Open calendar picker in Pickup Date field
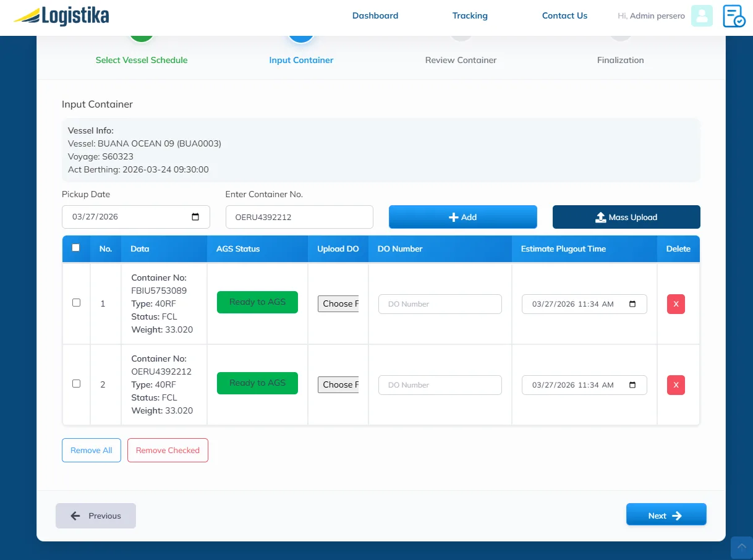This screenshot has width=753, height=560. click(195, 217)
